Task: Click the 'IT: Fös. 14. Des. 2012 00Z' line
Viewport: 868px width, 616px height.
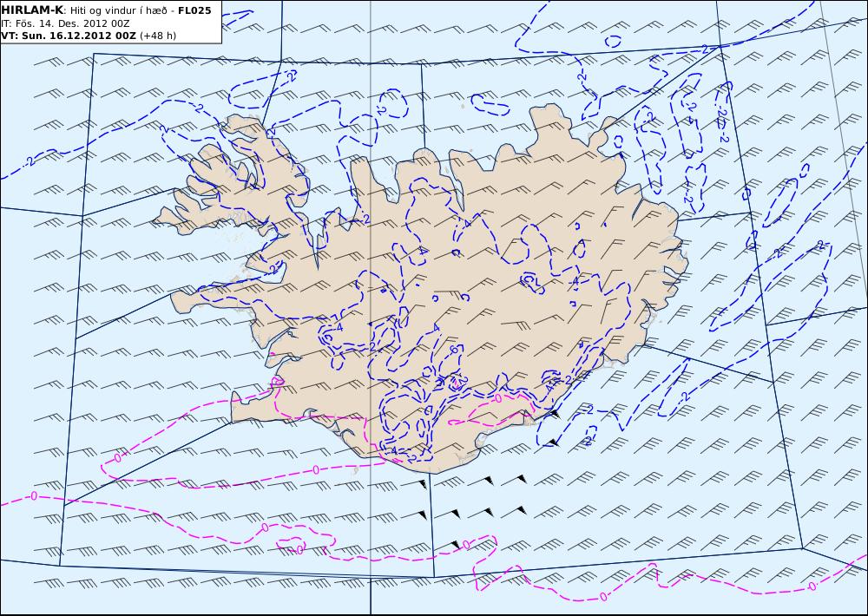Action: pyautogui.click(x=66, y=23)
